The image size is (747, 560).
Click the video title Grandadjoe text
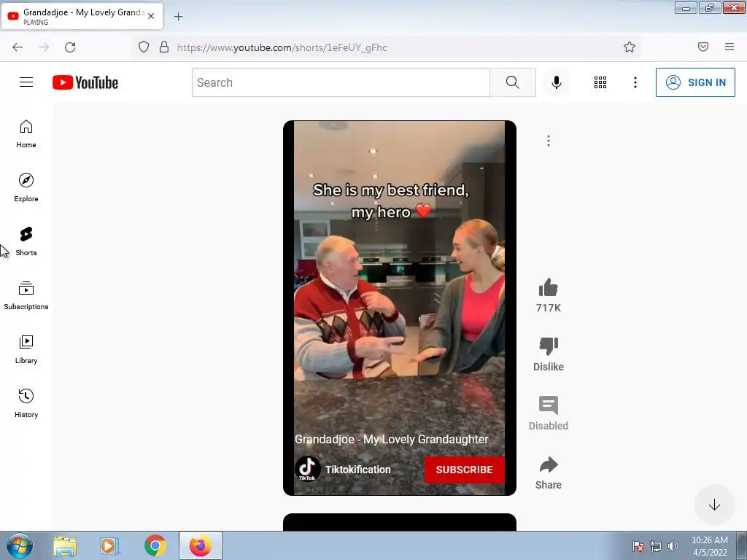[392, 439]
